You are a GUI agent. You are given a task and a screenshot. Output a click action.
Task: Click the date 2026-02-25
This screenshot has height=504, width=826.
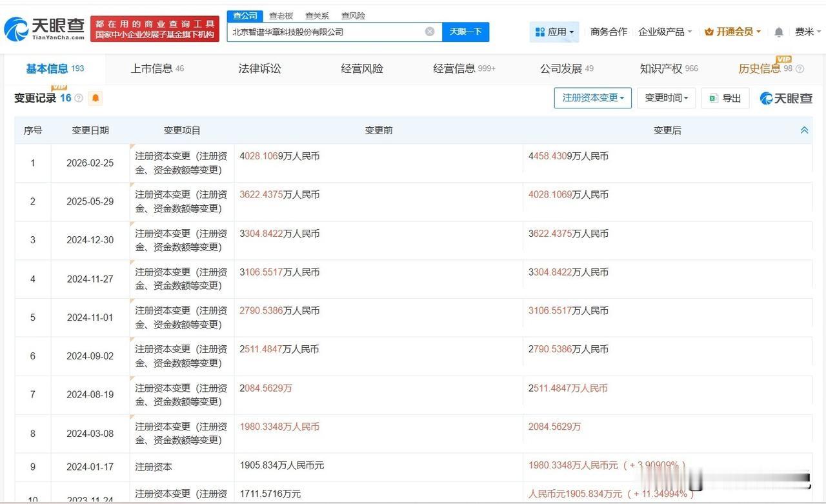point(90,163)
